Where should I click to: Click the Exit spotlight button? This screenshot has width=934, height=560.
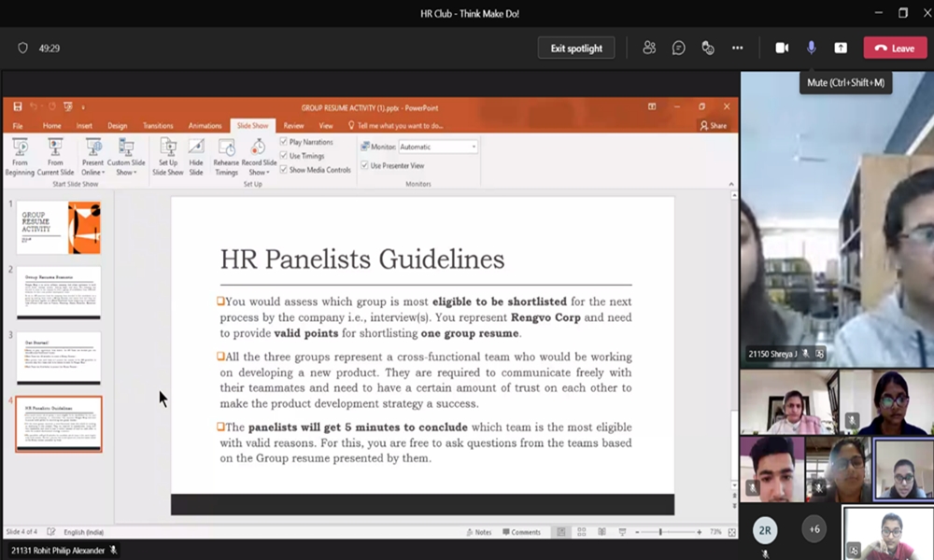tap(576, 49)
